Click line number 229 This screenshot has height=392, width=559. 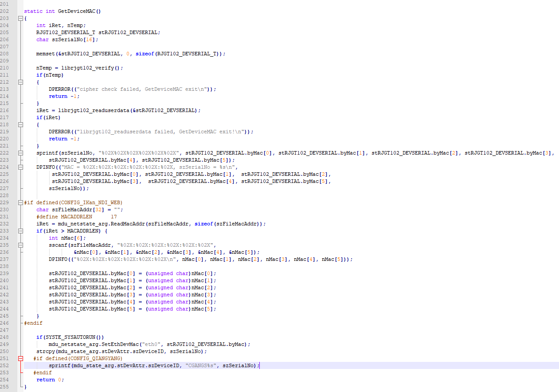(5, 202)
